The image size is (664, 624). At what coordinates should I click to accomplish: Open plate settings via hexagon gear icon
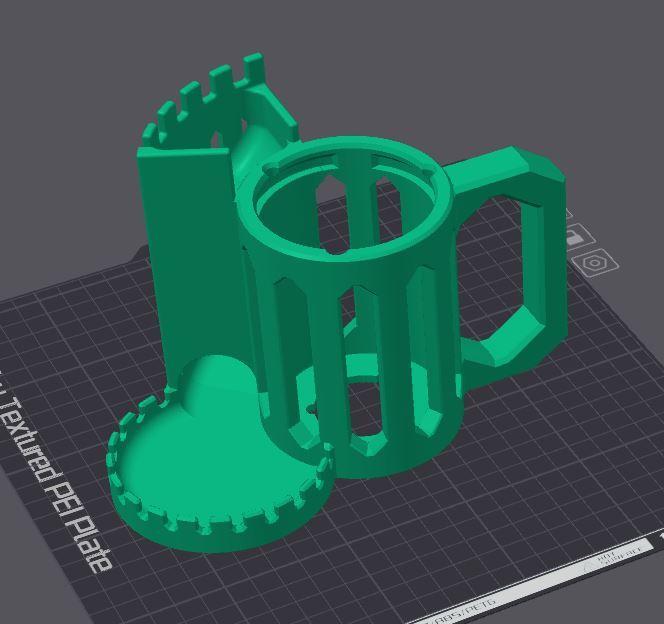tap(595, 263)
